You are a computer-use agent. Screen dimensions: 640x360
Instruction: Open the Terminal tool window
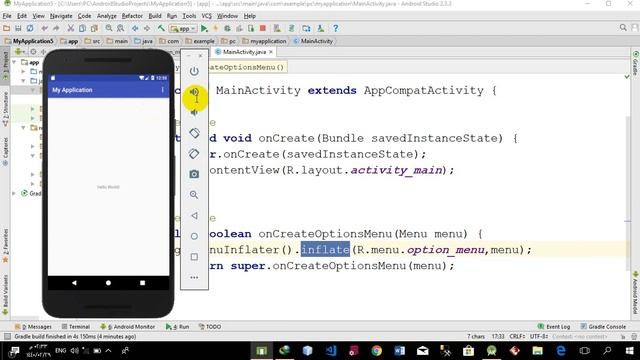76,327
